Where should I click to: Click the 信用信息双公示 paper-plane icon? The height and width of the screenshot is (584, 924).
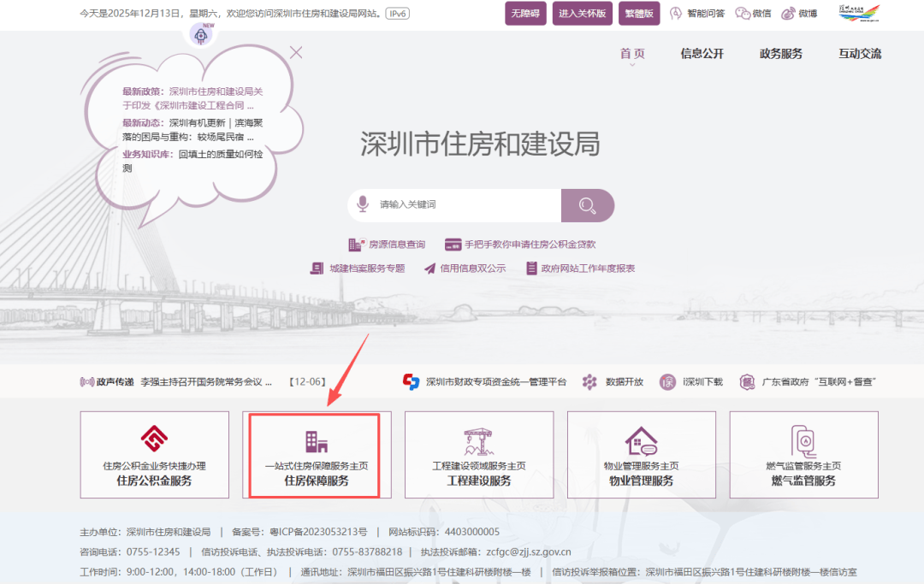pyautogui.click(x=430, y=268)
